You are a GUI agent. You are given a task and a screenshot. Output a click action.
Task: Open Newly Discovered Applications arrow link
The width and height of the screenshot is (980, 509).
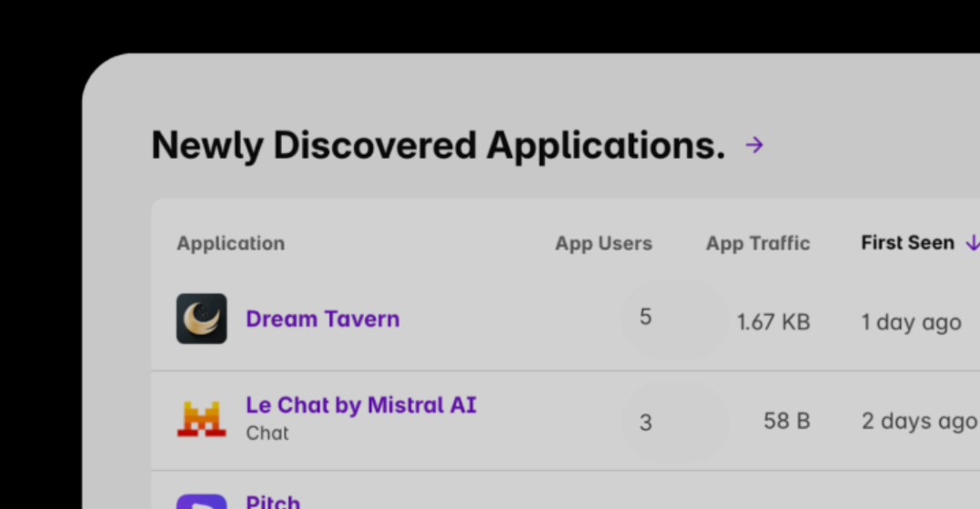[754, 145]
